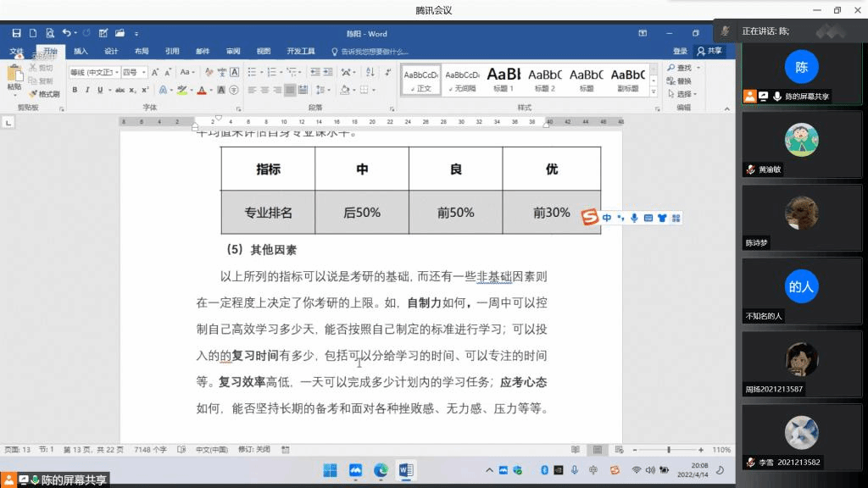Click the 共享 (Share) button
The image size is (868, 488).
(710, 51)
